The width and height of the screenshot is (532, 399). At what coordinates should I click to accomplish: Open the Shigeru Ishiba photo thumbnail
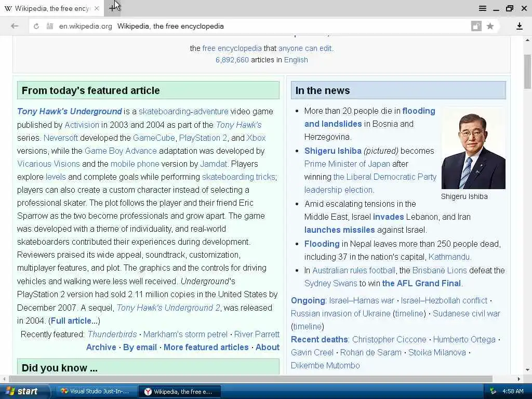click(x=473, y=148)
